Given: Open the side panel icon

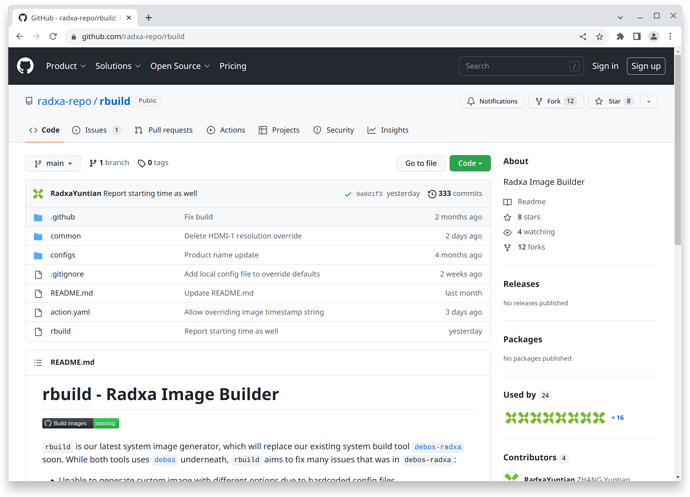Looking at the screenshot, I should click(x=637, y=37).
